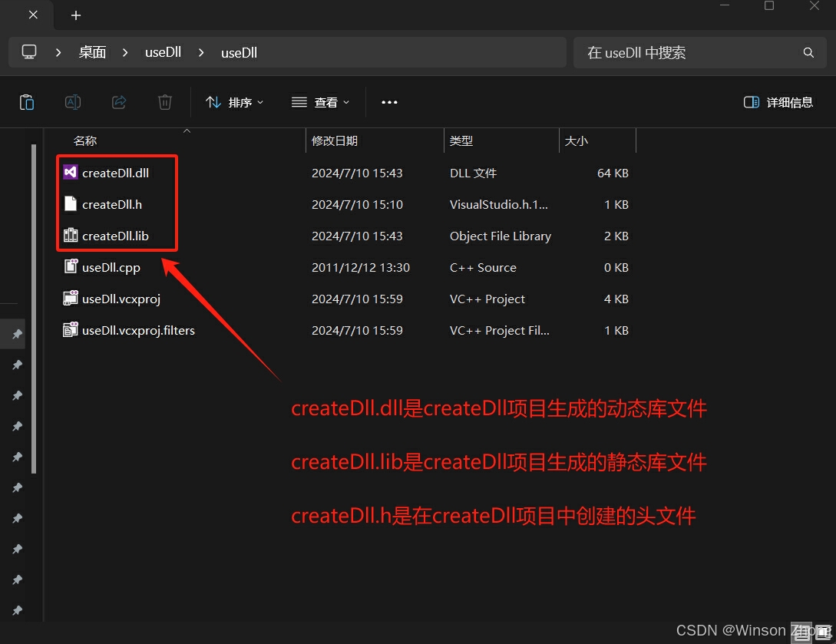Select the file name useDll.vcxproj.filters
The height and width of the screenshot is (644, 836).
pos(138,331)
